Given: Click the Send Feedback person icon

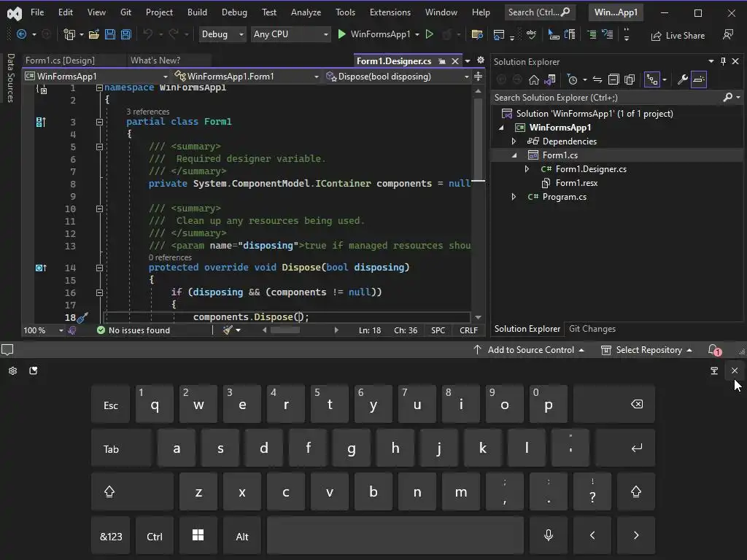Looking at the screenshot, I should click(727, 34).
